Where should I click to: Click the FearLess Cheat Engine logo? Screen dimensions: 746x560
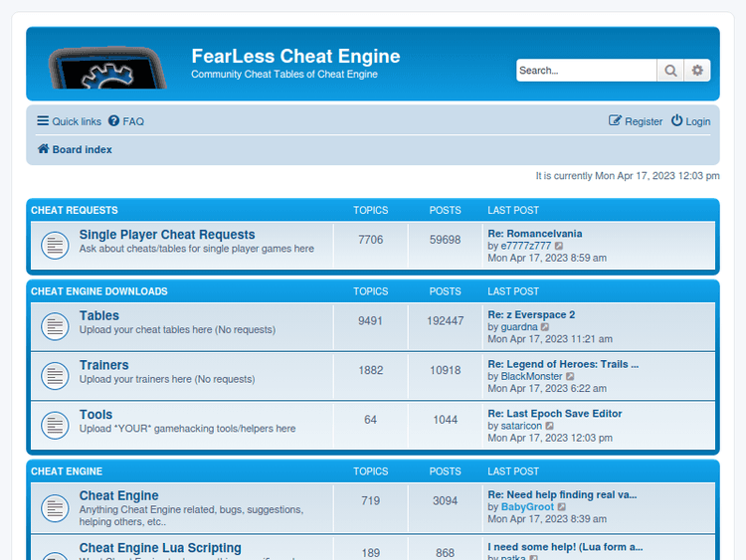(106, 68)
